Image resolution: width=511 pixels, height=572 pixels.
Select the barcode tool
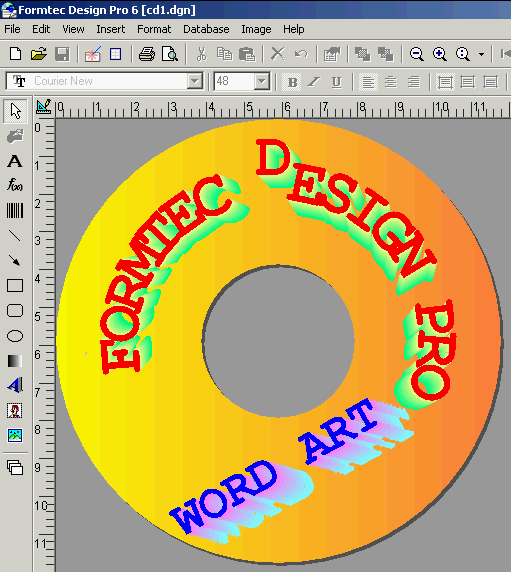[x=15, y=210]
